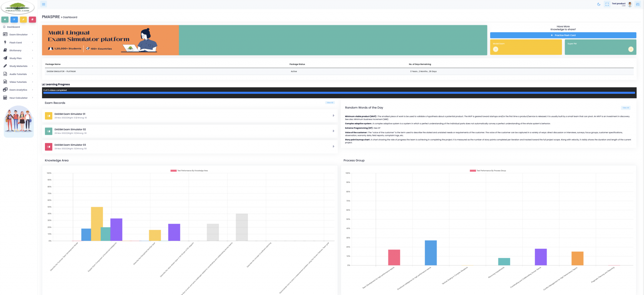Open the Exam Simulator sidebar label
The width and height of the screenshot is (644, 295).
19,35
